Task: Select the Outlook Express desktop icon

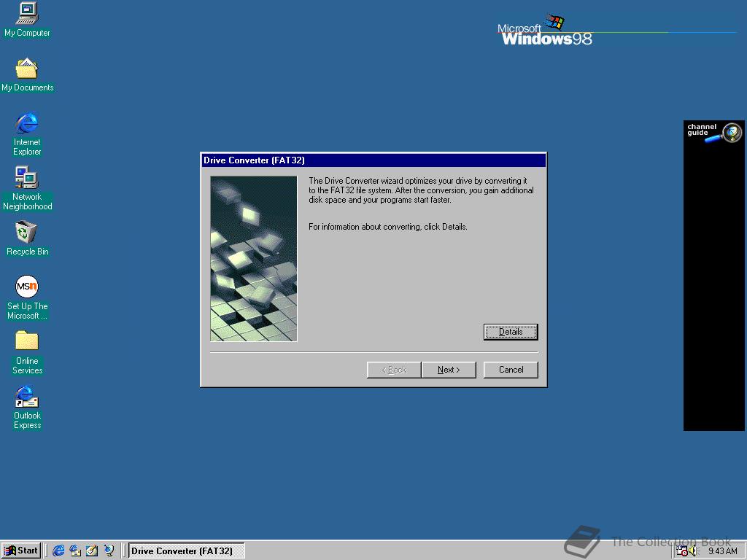Action: 27,407
